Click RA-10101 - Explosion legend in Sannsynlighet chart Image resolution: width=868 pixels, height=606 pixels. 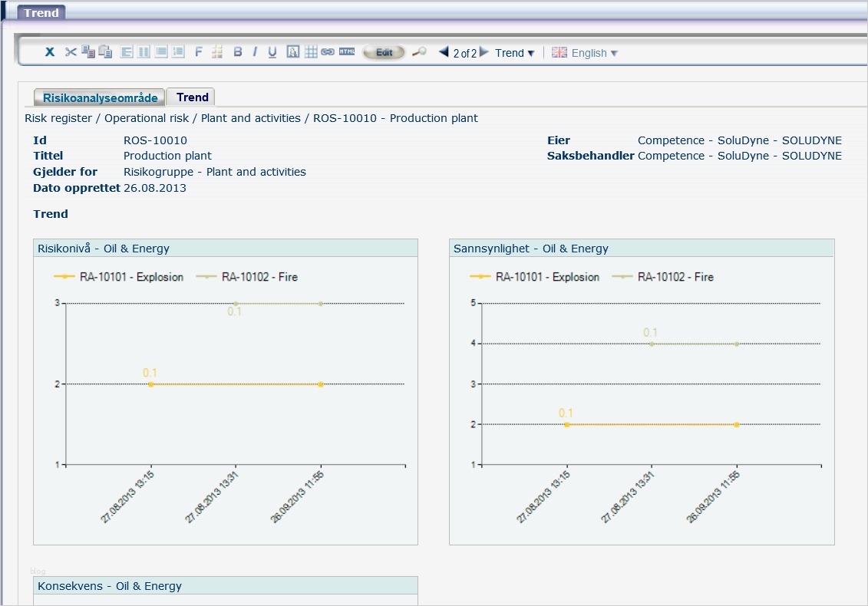coord(546,277)
